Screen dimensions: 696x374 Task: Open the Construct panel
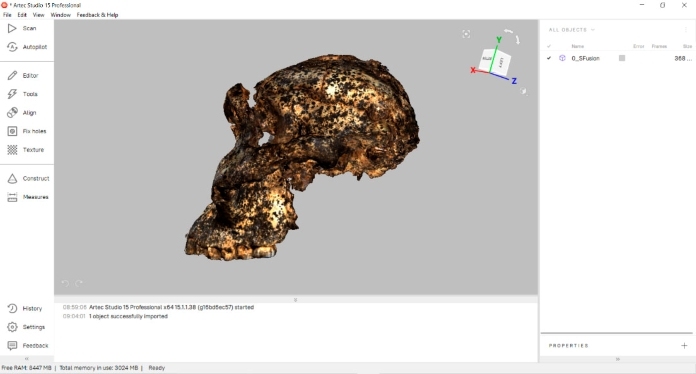pyautogui.click(x=27, y=178)
